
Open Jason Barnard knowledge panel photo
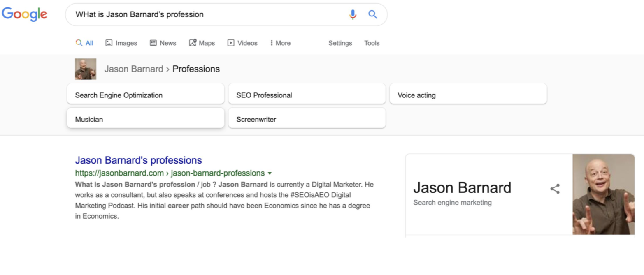point(603,194)
